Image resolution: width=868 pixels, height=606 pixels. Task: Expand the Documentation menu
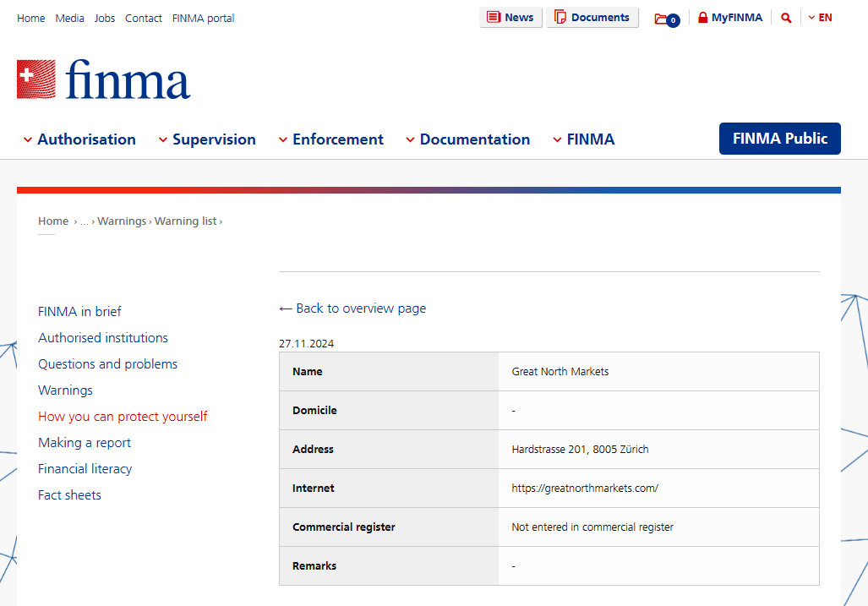[467, 139]
